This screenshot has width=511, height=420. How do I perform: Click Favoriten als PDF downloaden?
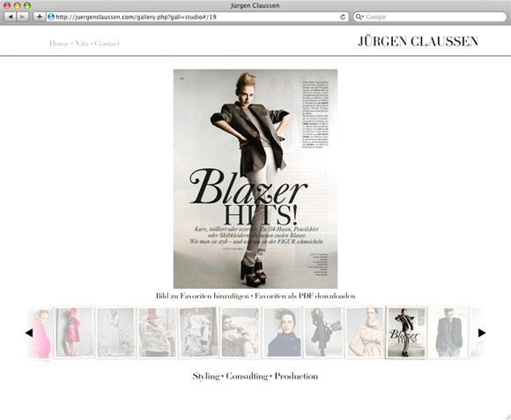(305, 296)
